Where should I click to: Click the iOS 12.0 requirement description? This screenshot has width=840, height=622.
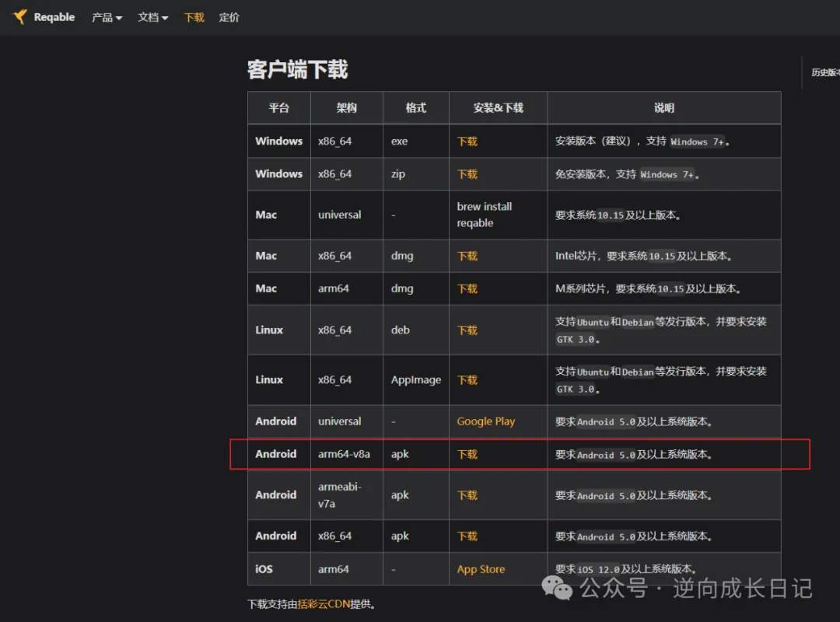(x=663, y=569)
